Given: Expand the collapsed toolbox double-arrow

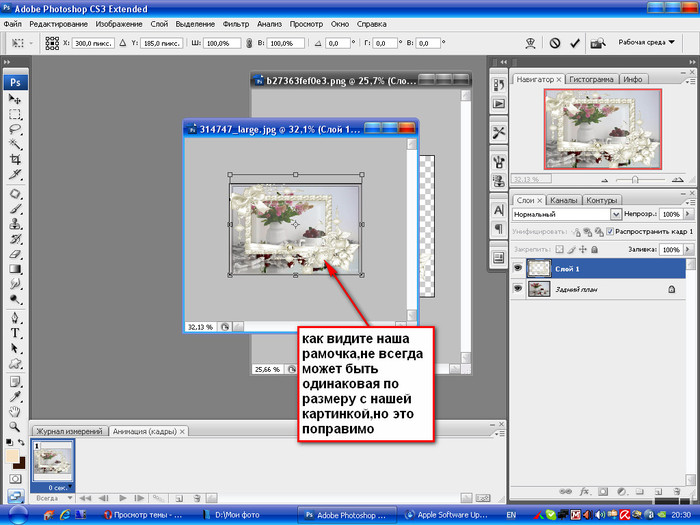Looking at the screenshot, I should click(7, 62).
